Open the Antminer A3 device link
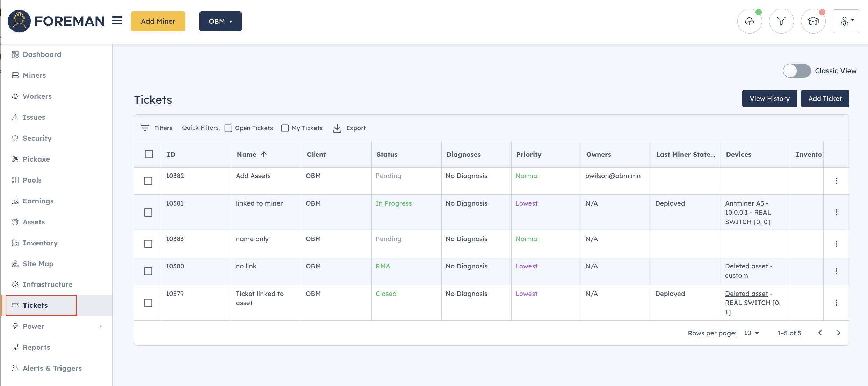Viewport: 868px width, 386px height. tap(746, 203)
